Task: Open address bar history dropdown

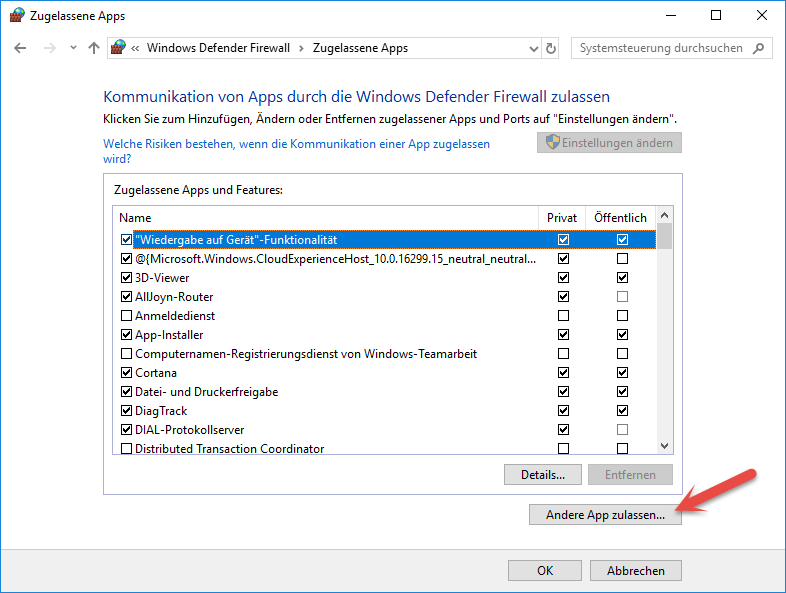Action: click(x=531, y=48)
